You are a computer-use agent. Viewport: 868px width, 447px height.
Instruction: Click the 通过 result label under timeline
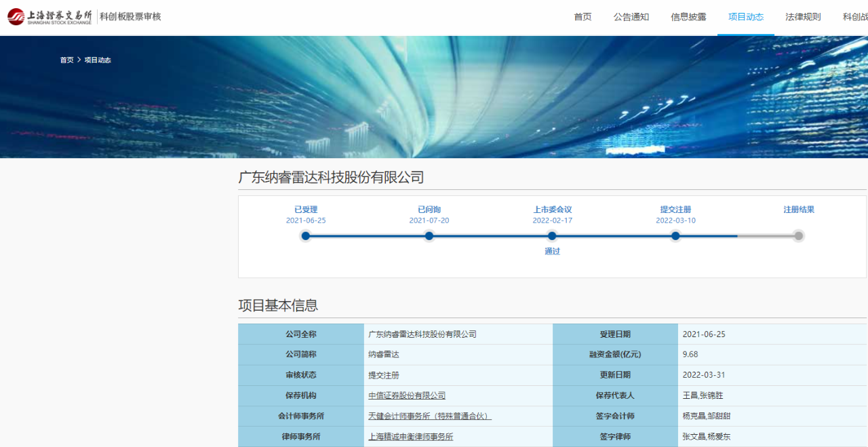(552, 252)
